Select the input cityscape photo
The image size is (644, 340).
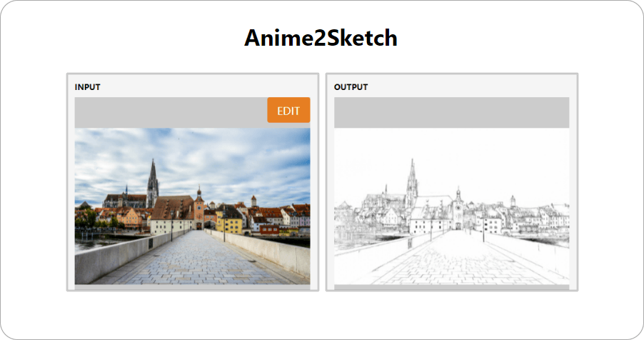pyautogui.click(x=192, y=206)
